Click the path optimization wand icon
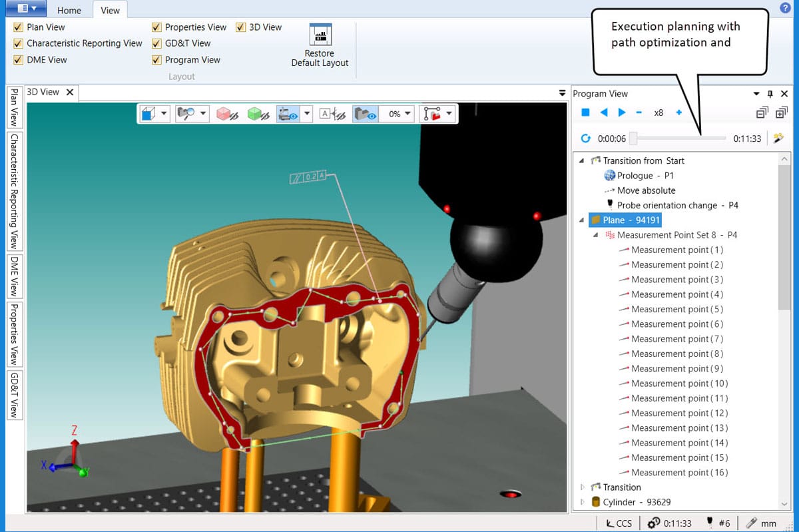 coord(777,138)
